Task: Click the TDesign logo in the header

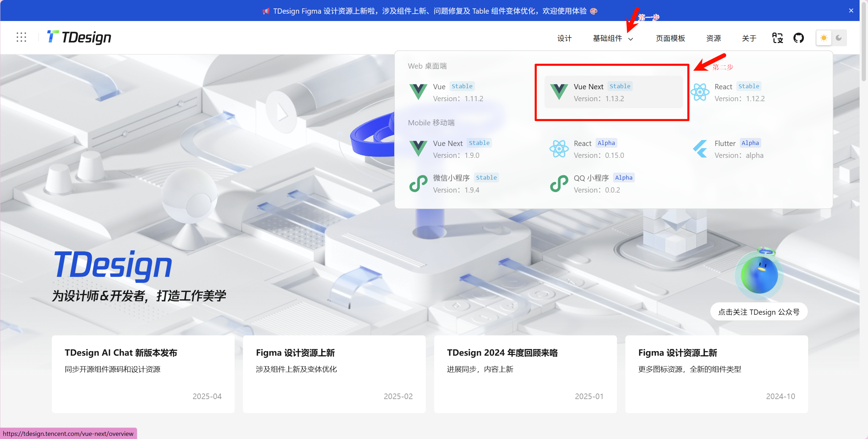Action: click(x=79, y=37)
